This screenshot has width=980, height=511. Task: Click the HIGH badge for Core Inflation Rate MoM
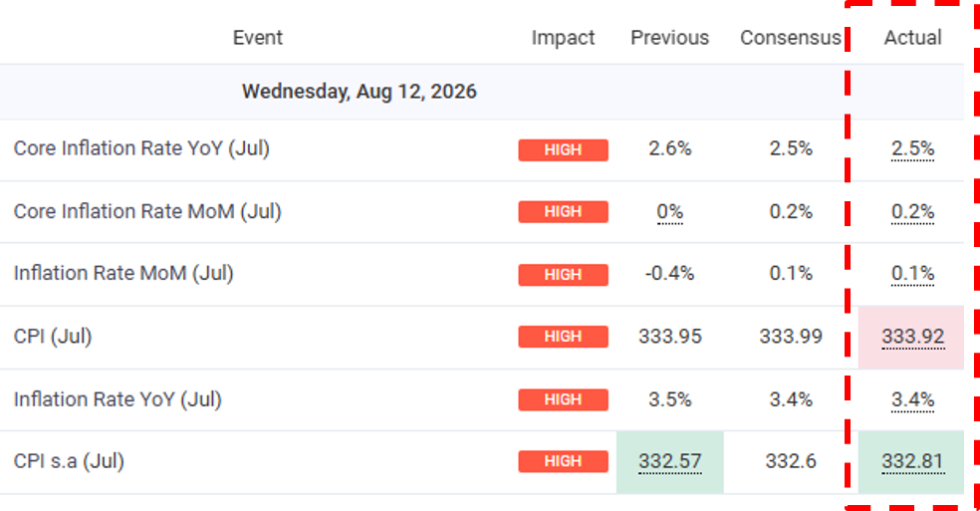point(563,211)
